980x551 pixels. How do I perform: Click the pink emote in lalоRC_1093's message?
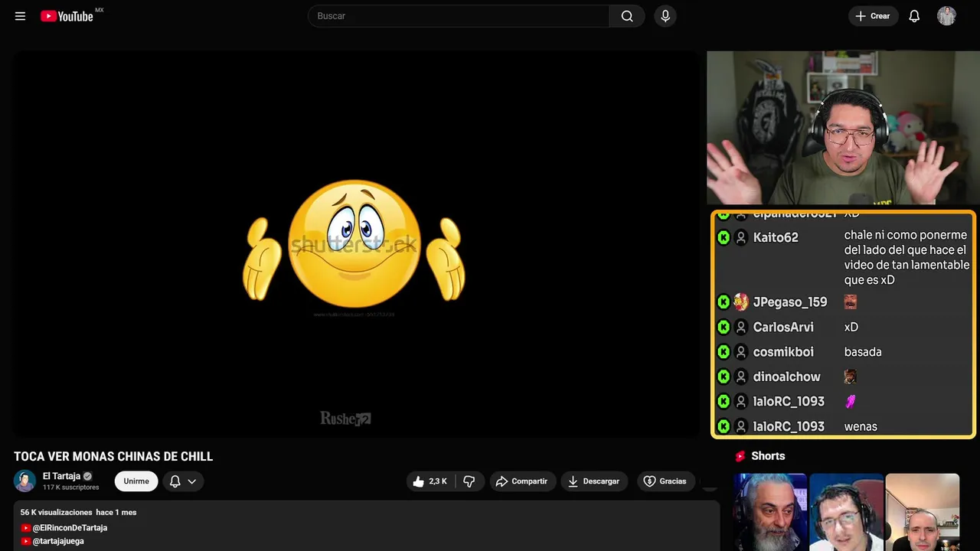(850, 401)
